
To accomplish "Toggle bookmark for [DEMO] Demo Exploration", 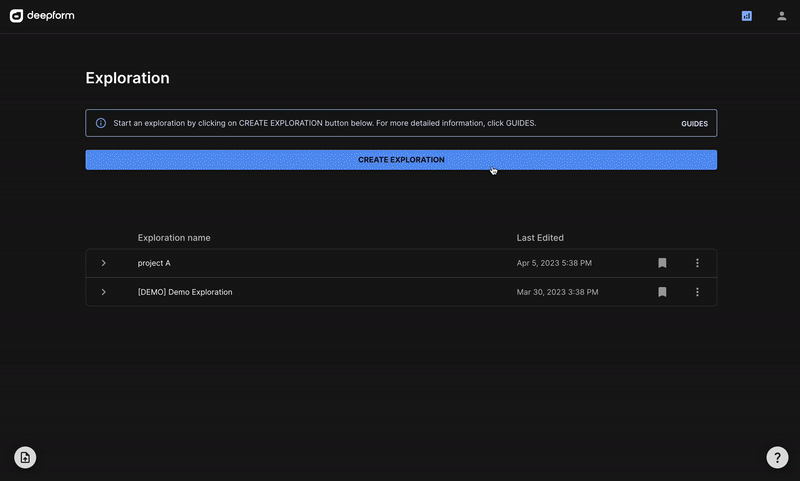I will pos(662,292).
